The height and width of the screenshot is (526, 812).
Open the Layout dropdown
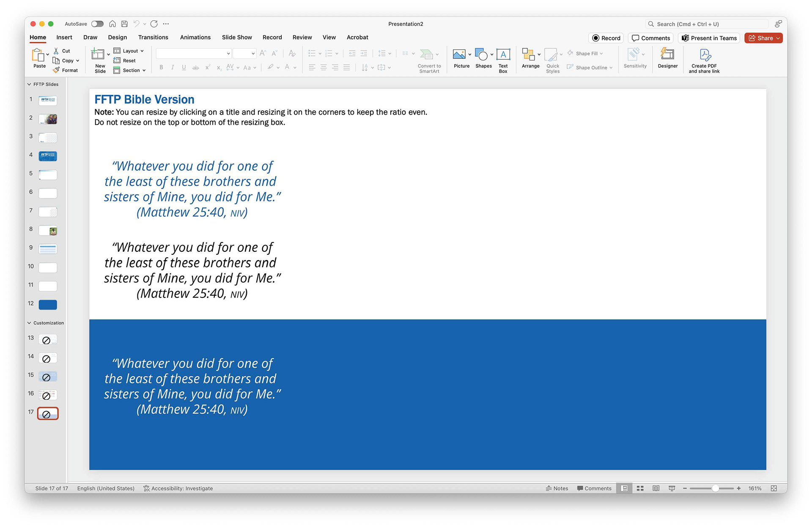(130, 51)
